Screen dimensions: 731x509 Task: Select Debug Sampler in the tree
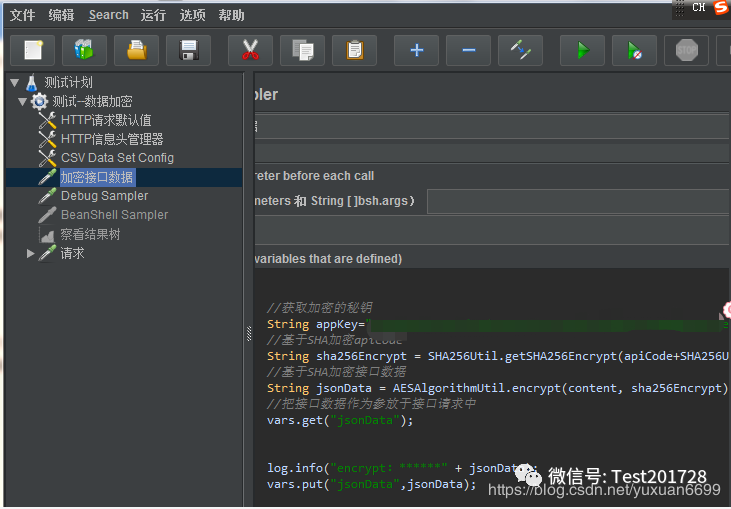pyautogui.click(x=104, y=196)
